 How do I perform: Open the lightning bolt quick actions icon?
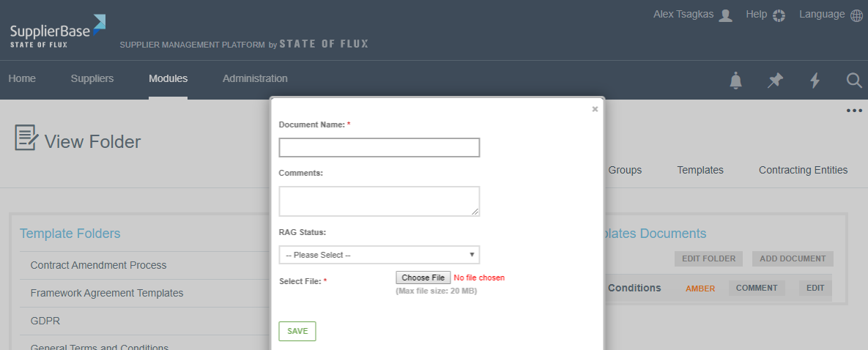pos(815,81)
